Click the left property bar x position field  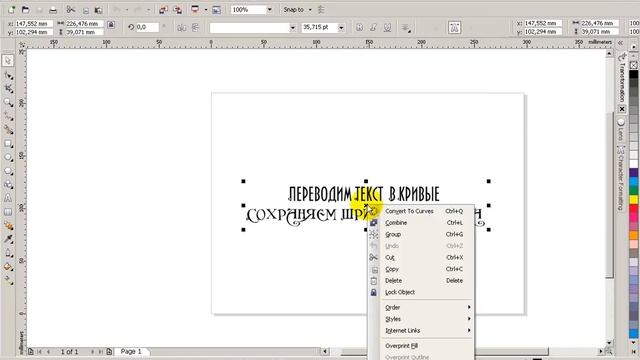point(33,24)
